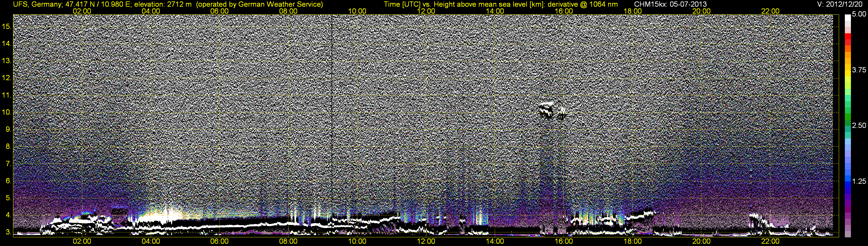Select the 14:00 label on the top time axis
868x246 pixels.
pyautogui.click(x=495, y=11)
